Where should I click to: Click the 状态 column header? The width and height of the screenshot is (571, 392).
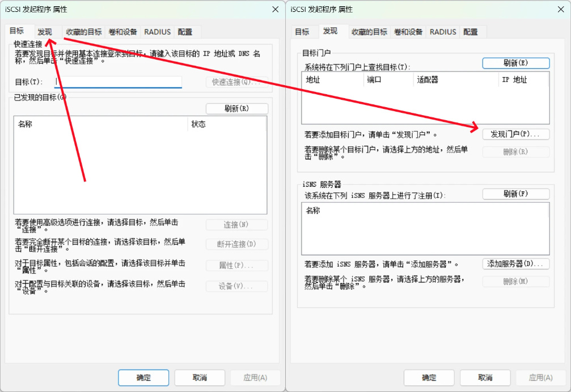227,124
